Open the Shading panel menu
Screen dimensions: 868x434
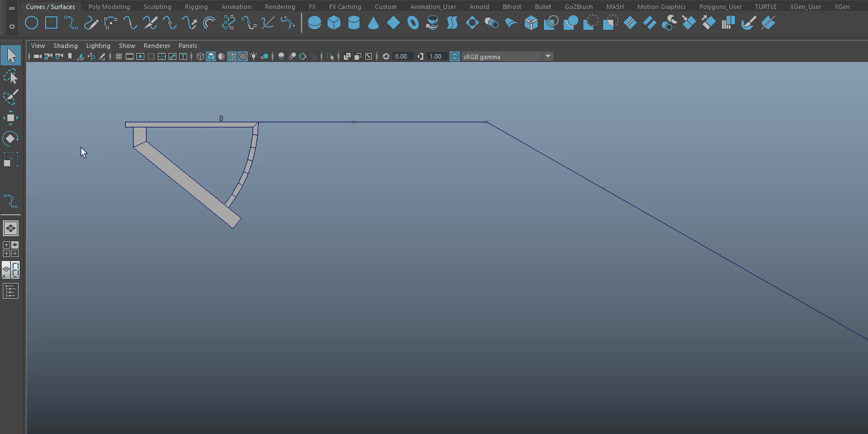pyautogui.click(x=65, y=46)
